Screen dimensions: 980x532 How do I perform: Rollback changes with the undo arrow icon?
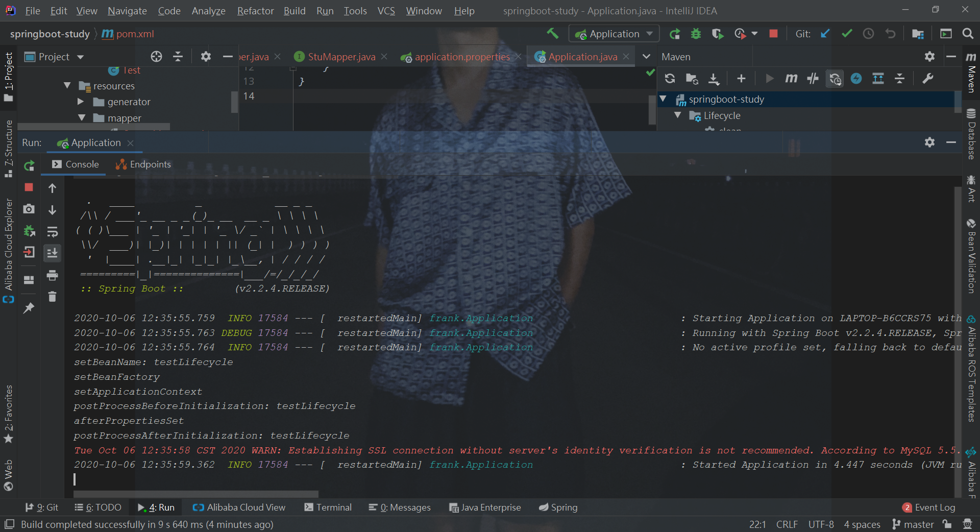tap(891, 34)
